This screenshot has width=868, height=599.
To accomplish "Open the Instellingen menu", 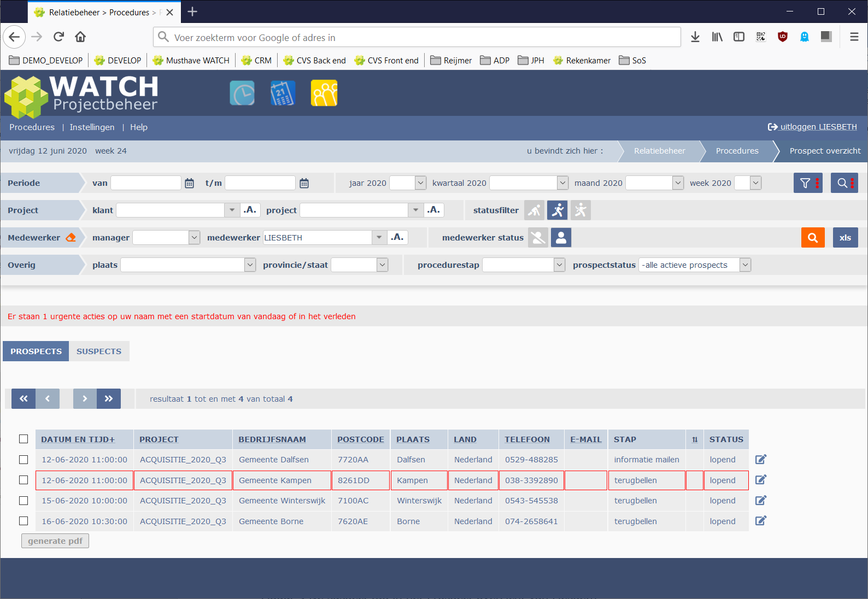I will point(92,127).
